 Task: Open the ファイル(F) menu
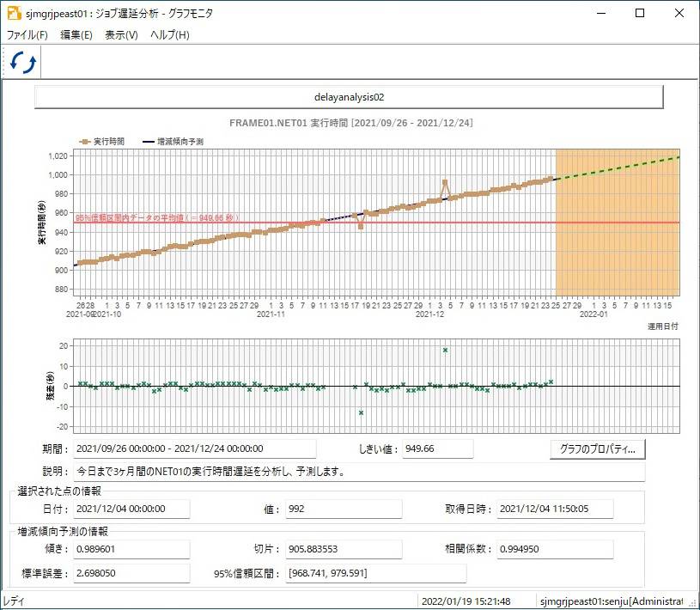(27, 35)
